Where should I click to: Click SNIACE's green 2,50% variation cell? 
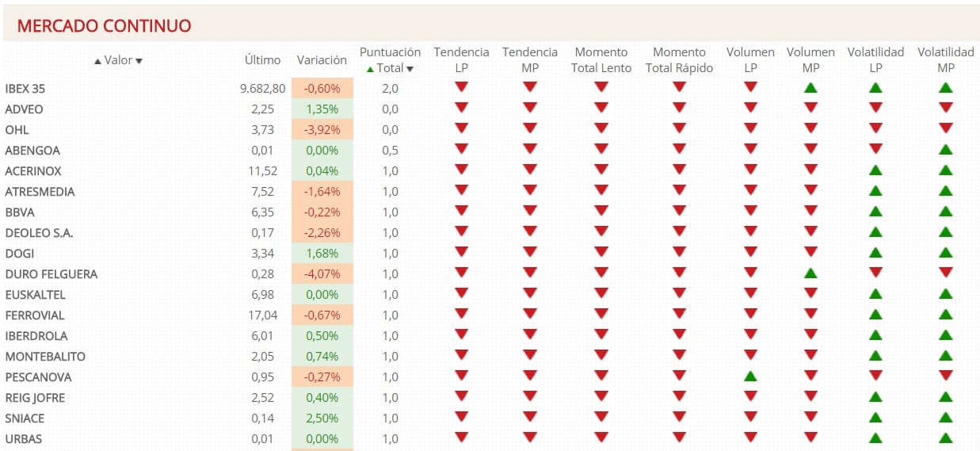click(322, 419)
